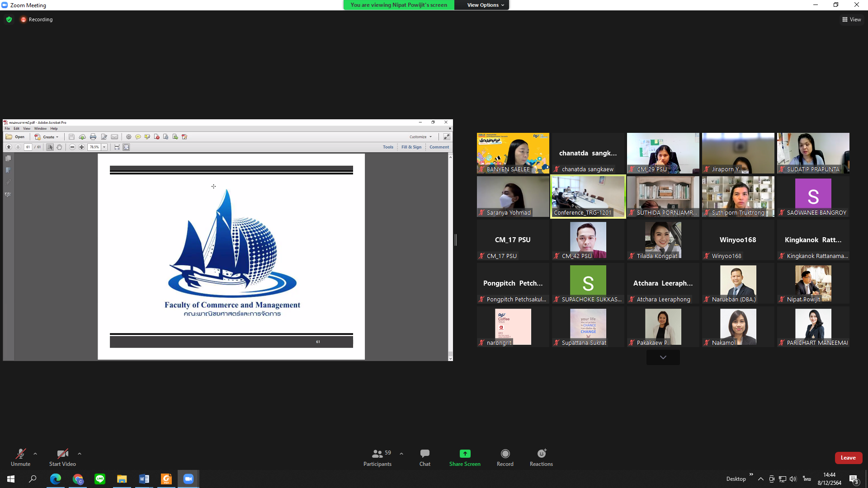Open the zoom percentage dropdown arrow
This screenshot has width=868, height=488.
[104, 147]
